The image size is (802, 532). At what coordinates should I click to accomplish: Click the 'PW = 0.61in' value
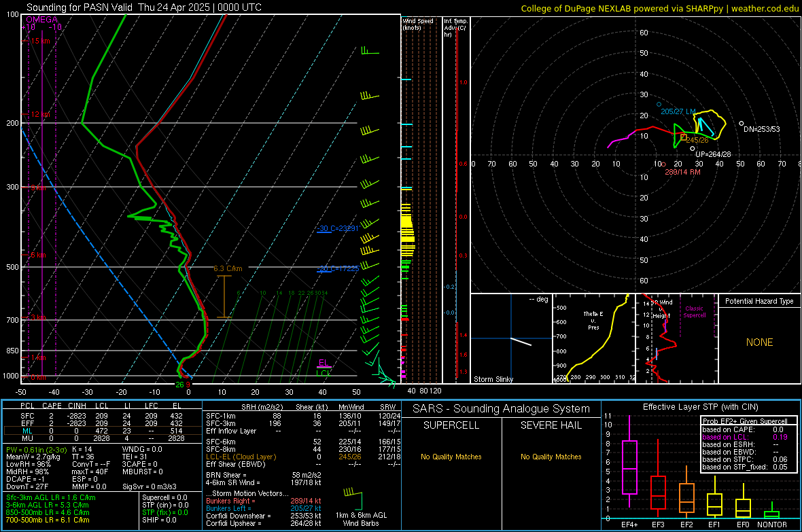point(36,450)
